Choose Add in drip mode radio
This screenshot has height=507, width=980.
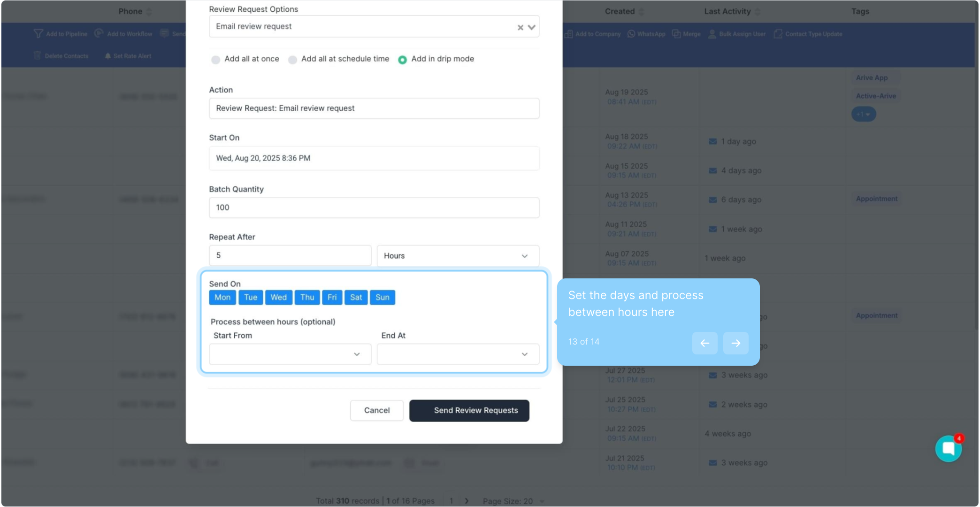pos(402,60)
